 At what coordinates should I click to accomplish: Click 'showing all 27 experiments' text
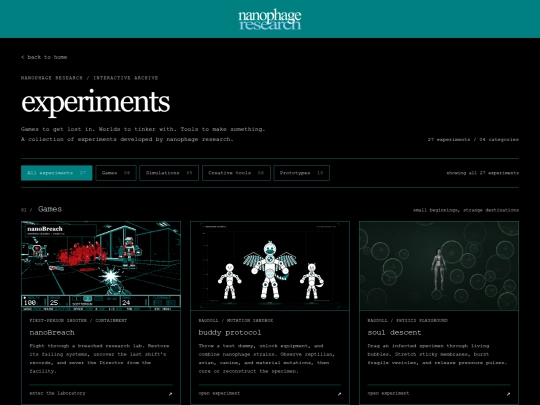tap(482, 173)
